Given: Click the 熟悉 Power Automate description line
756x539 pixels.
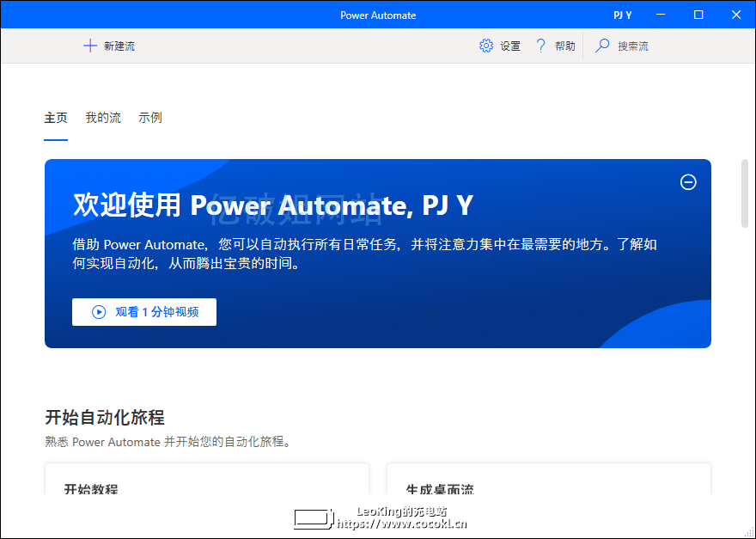Looking at the screenshot, I should (x=168, y=442).
